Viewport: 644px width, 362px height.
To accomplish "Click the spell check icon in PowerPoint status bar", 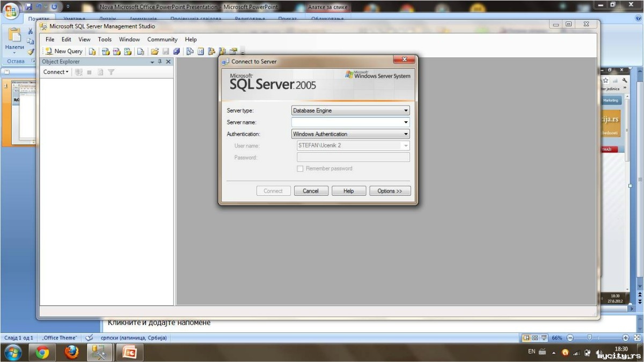I will tap(89, 338).
